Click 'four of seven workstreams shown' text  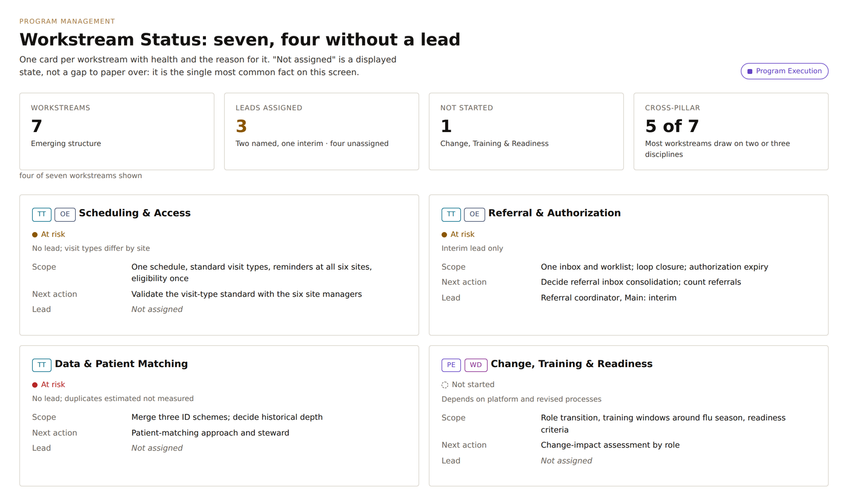tap(81, 176)
